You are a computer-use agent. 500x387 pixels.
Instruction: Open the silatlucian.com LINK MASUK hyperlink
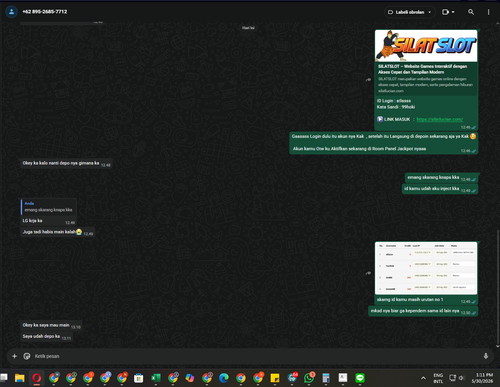coord(440,119)
